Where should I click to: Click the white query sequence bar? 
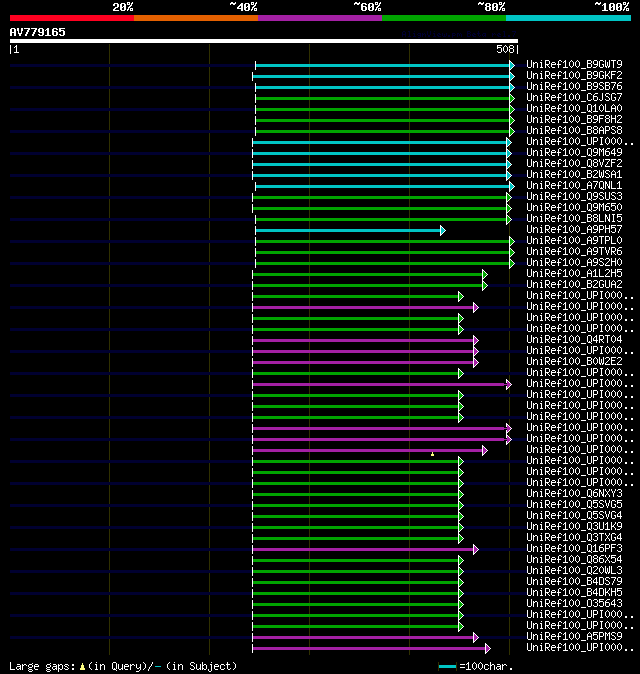click(x=264, y=41)
